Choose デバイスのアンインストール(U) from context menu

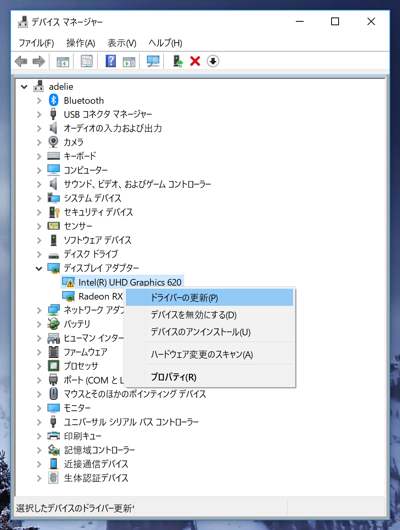pos(209,332)
